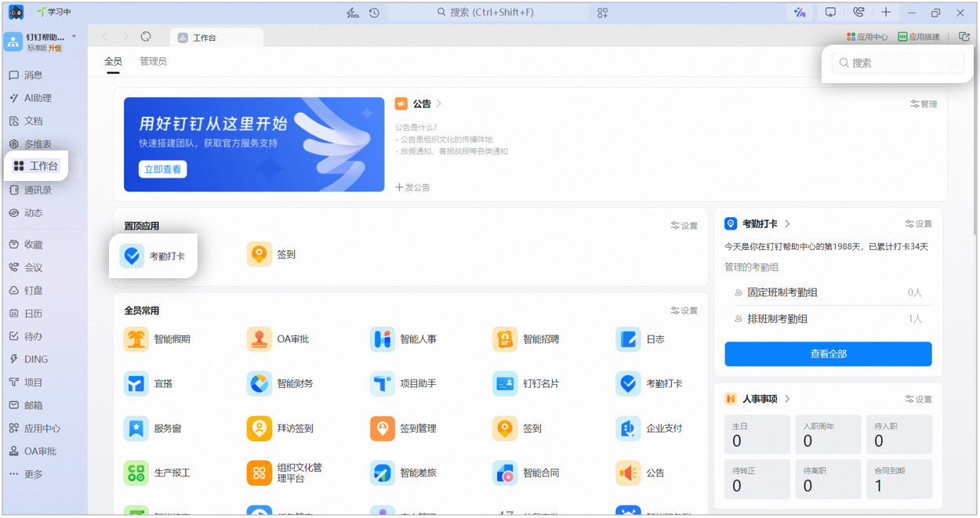
Task: Go to 文档 in the sidebar
Action: 26,121
